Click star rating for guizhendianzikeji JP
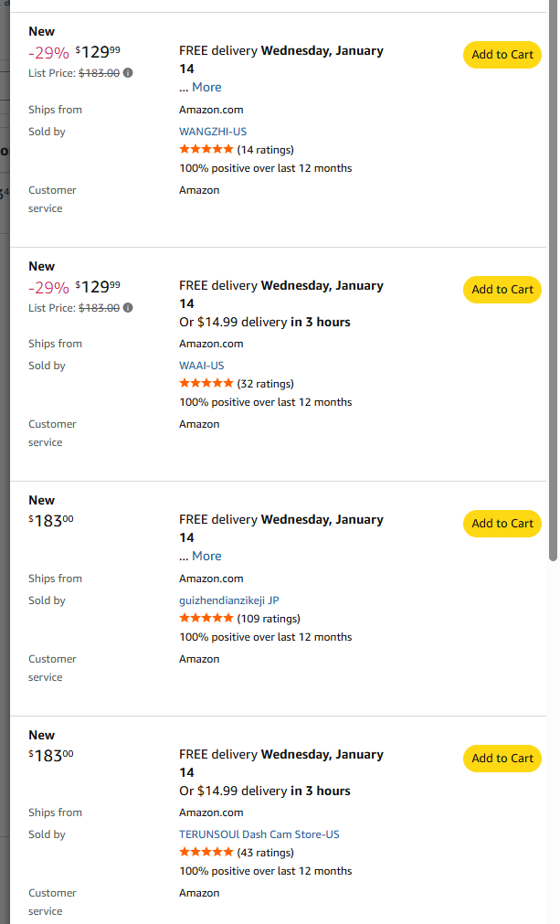The image size is (560, 924). pos(206,619)
